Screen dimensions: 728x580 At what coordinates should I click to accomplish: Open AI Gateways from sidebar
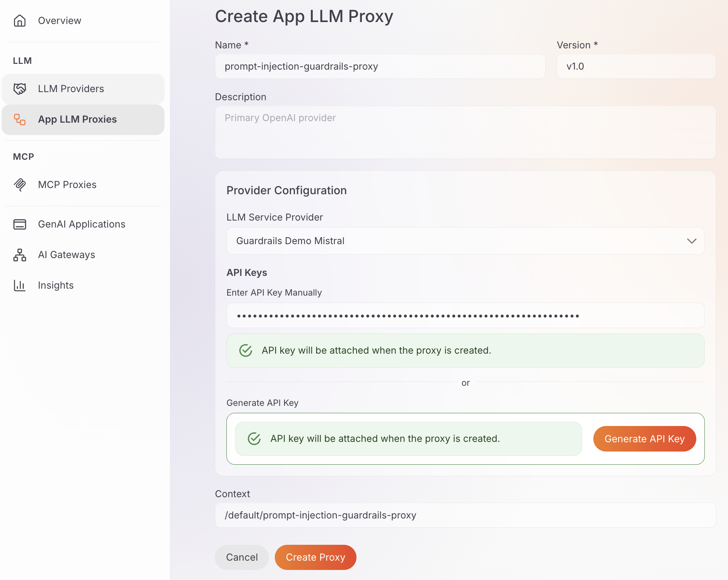click(83, 255)
